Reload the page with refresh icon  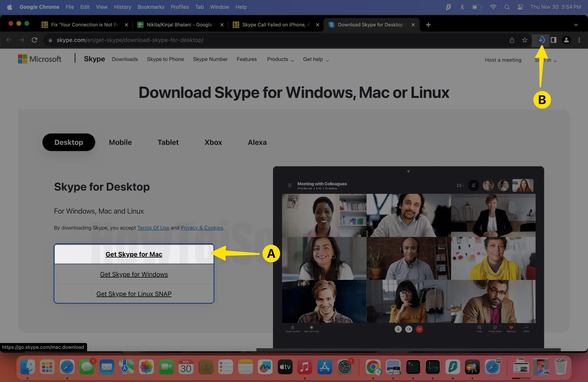pyautogui.click(x=34, y=40)
